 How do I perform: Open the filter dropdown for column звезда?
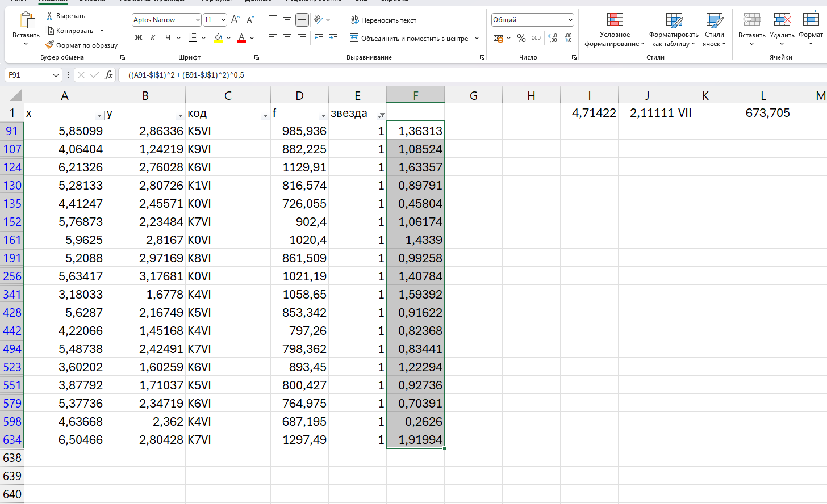[382, 115]
